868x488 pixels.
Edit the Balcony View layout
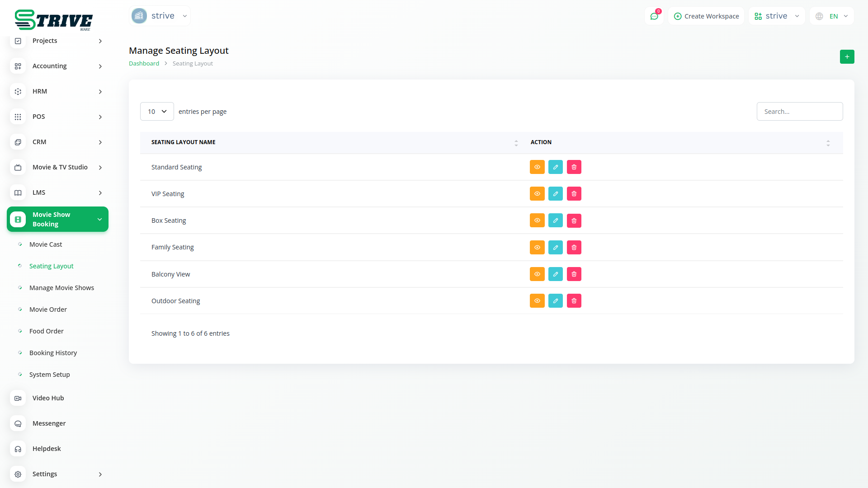click(x=555, y=274)
